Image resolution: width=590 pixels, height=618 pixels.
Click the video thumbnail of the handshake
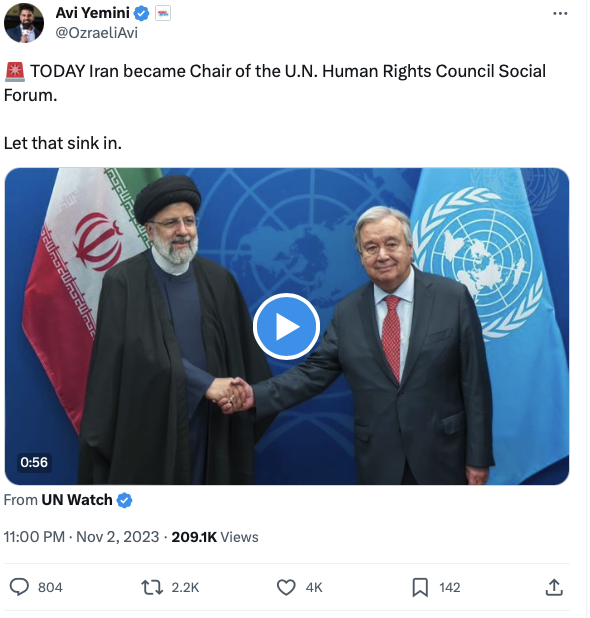287,326
